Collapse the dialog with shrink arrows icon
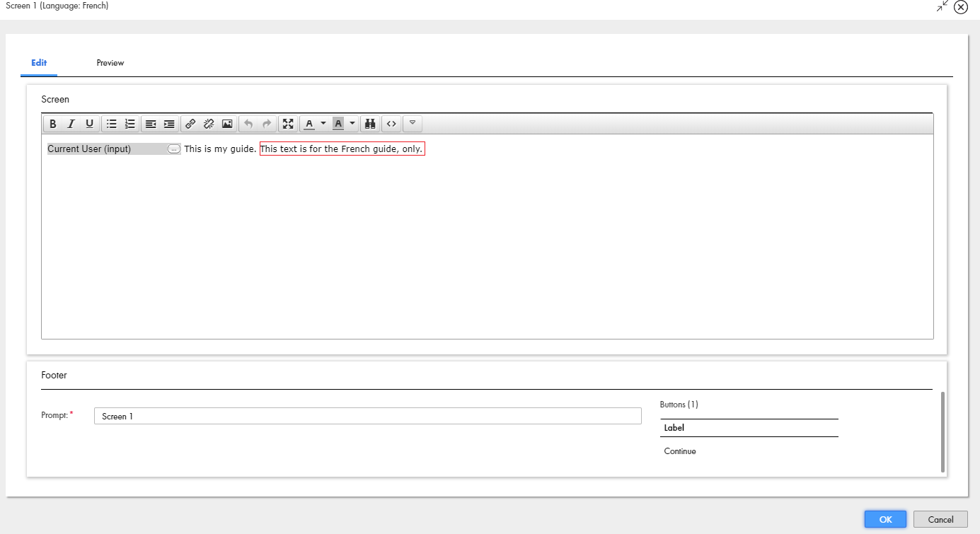980x534 pixels. coord(942,6)
